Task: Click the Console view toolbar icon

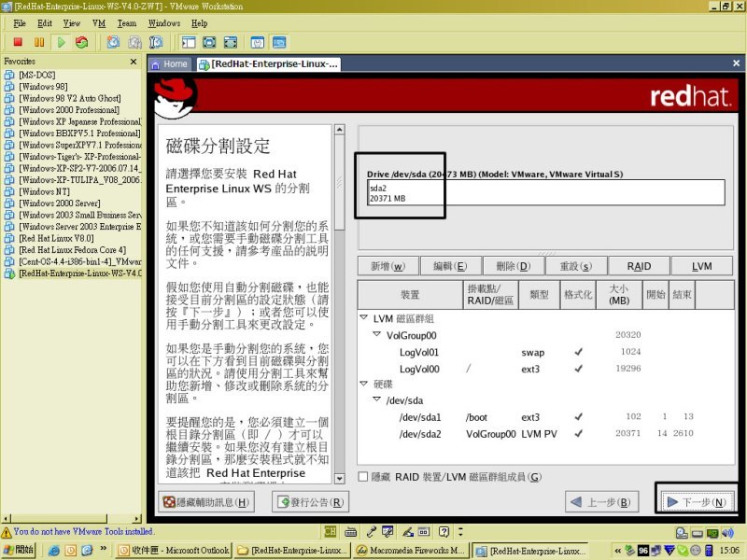Action: pyautogui.click(x=279, y=42)
